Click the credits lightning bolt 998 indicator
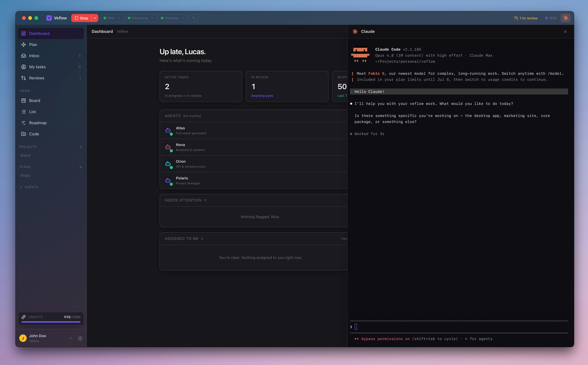The image size is (588, 365). click(x=550, y=18)
